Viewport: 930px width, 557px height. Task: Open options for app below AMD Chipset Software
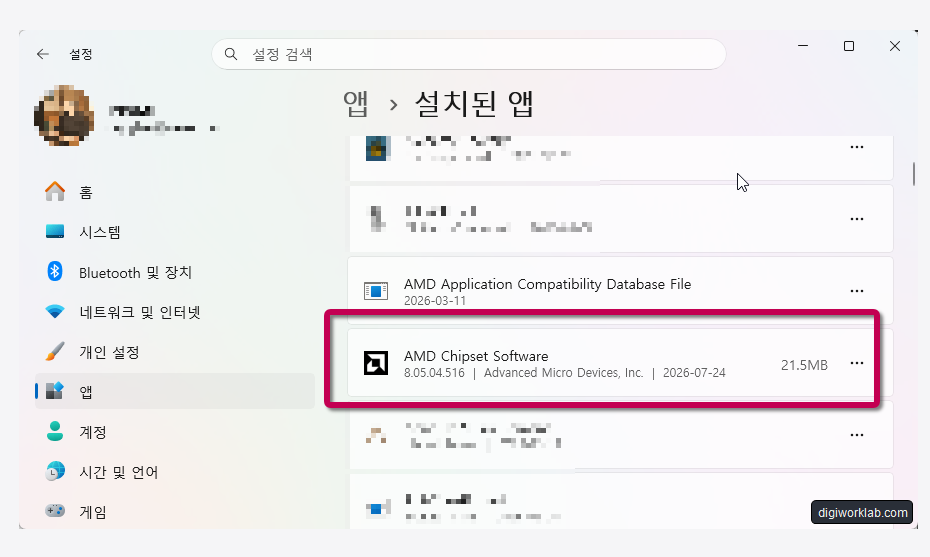click(856, 435)
